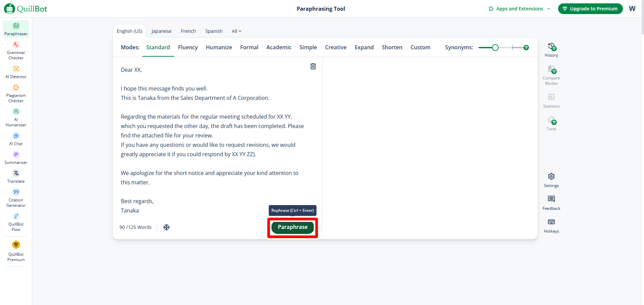Open QuillBot Premium from sidebar
The width and height of the screenshot is (644, 305).
pos(16,251)
